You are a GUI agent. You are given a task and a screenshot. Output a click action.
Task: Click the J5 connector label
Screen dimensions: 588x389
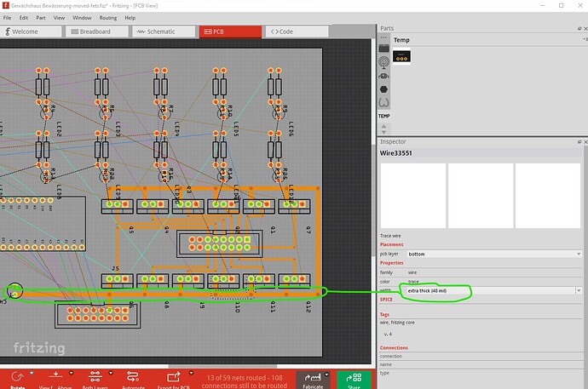coord(115,268)
